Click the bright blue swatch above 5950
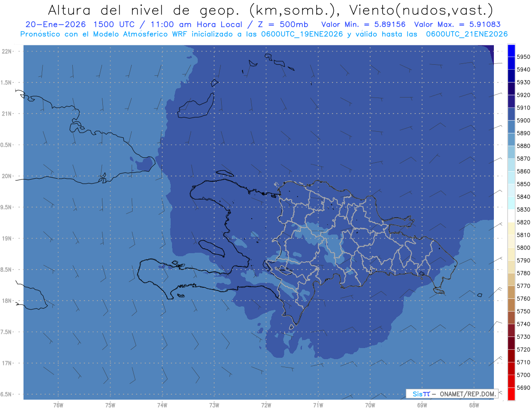This screenshot has width=532, height=411. point(511,51)
